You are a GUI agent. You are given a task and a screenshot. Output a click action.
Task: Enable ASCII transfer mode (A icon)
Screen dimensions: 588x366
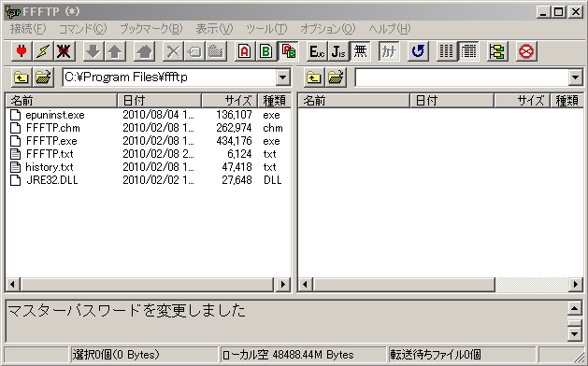coord(245,51)
